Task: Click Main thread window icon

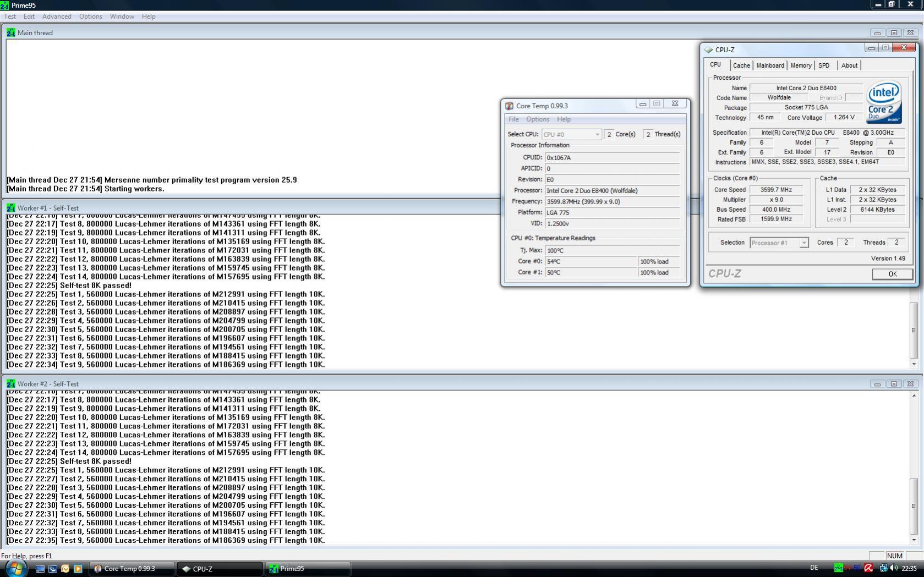Action: [x=10, y=32]
